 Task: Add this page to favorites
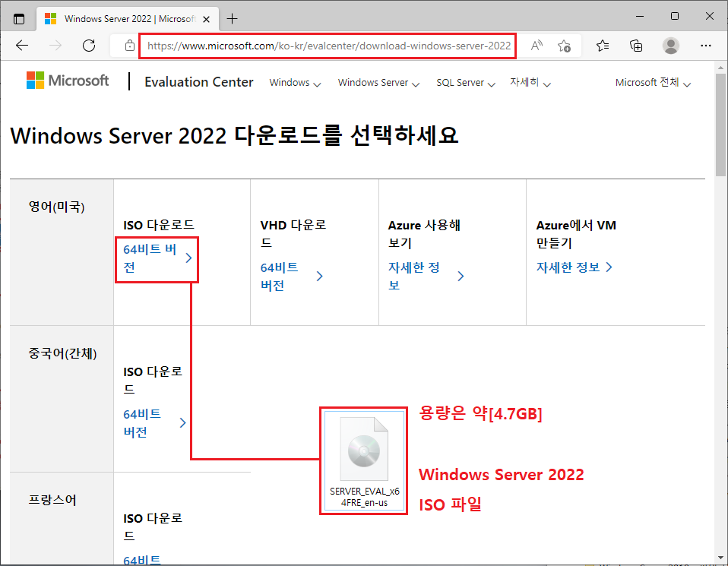pos(564,46)
